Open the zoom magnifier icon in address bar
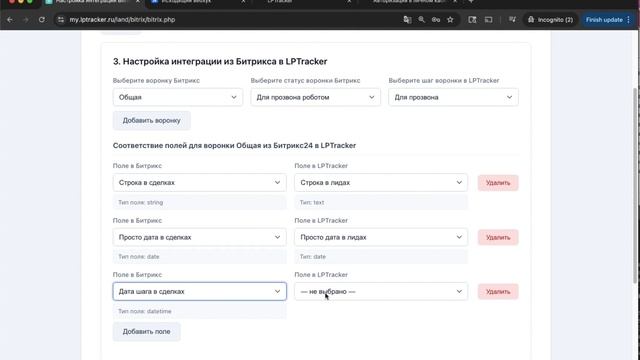 422,20
